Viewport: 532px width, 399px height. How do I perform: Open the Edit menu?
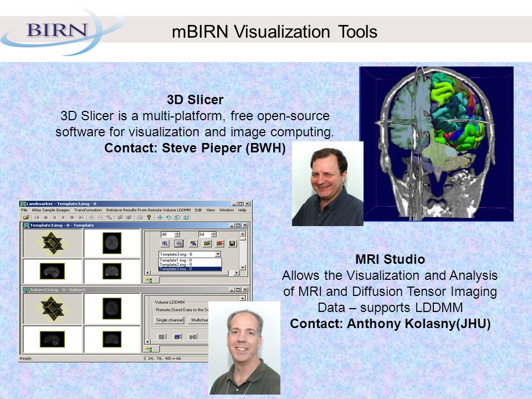coord(198,210)
